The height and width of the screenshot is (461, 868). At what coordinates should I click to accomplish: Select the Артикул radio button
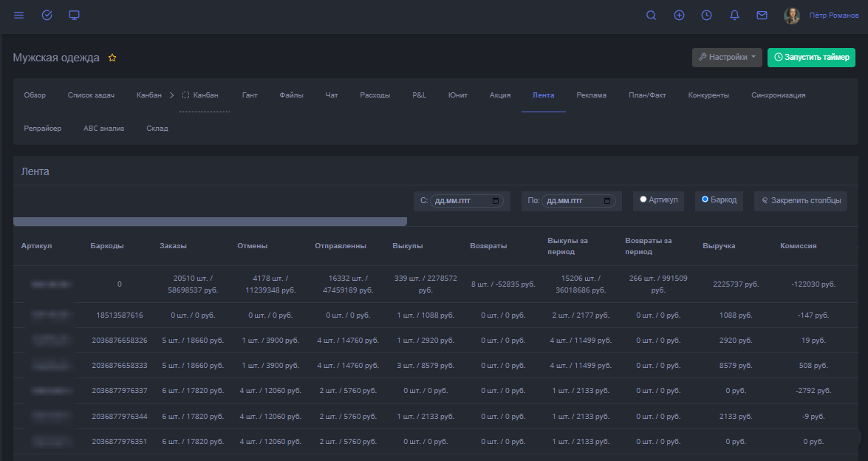point(643,199)
